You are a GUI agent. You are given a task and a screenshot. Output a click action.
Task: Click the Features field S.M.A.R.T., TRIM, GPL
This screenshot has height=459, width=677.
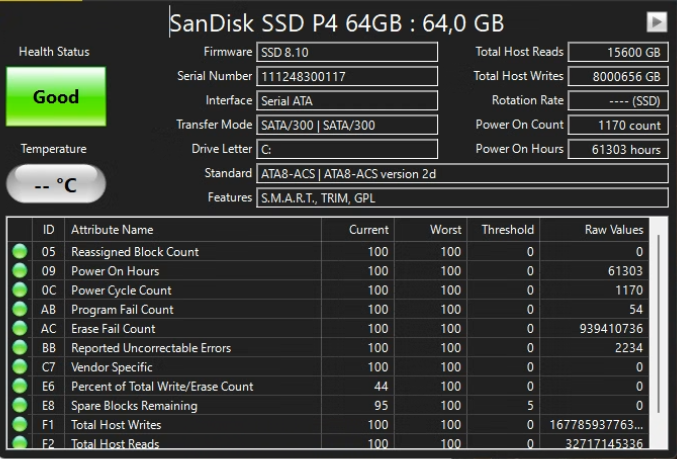462,198
